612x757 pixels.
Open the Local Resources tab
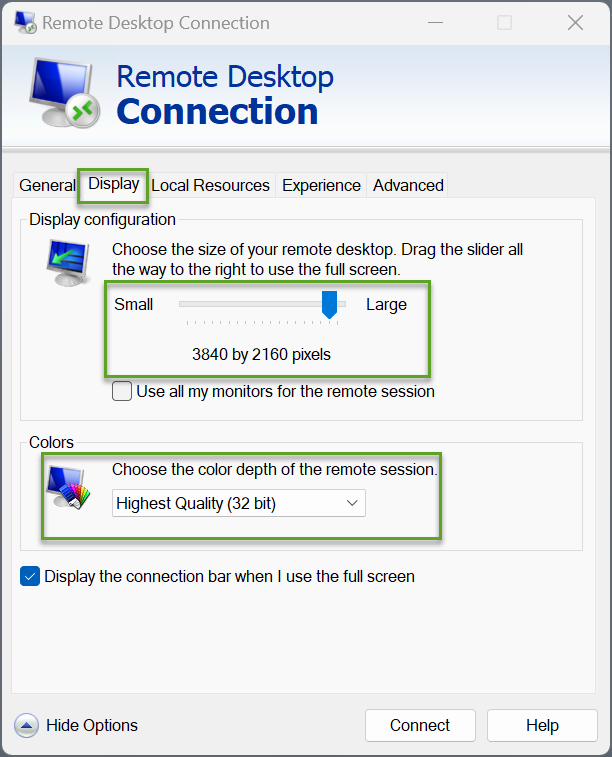coord(210,185)
